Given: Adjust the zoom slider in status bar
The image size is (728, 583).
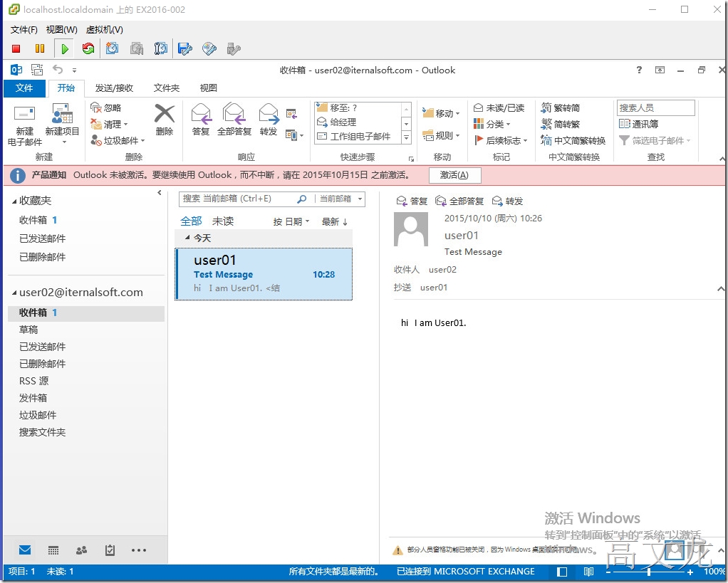Looking at the screenshot, I should [649, 572].
